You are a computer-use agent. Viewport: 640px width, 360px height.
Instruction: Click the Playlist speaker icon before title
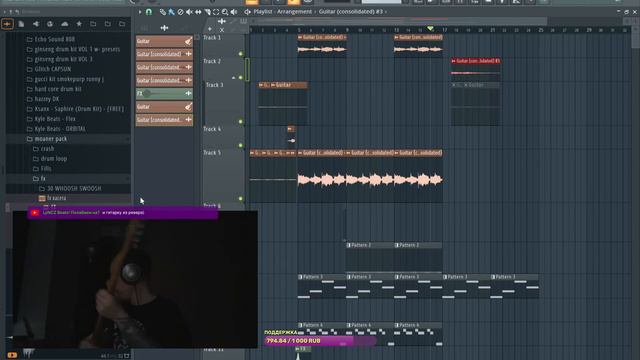(247, 12)
